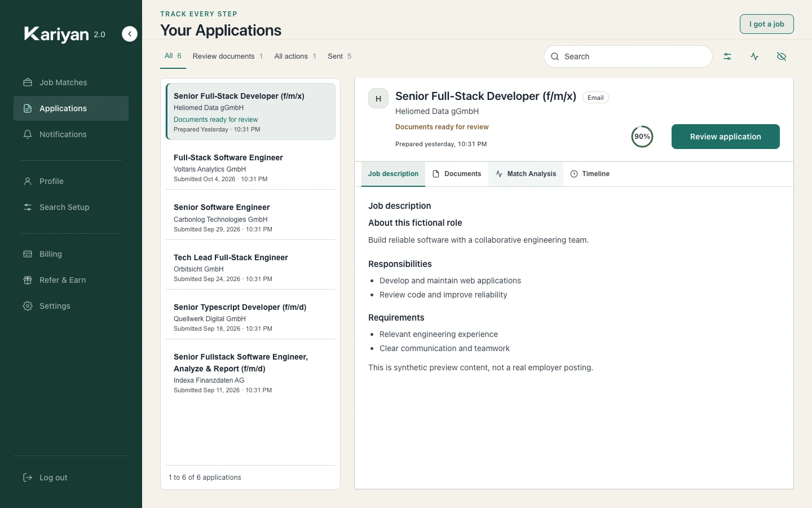Screen dimensions: 812x508
Task: Open the Job description tab
Action: [393, 174]
